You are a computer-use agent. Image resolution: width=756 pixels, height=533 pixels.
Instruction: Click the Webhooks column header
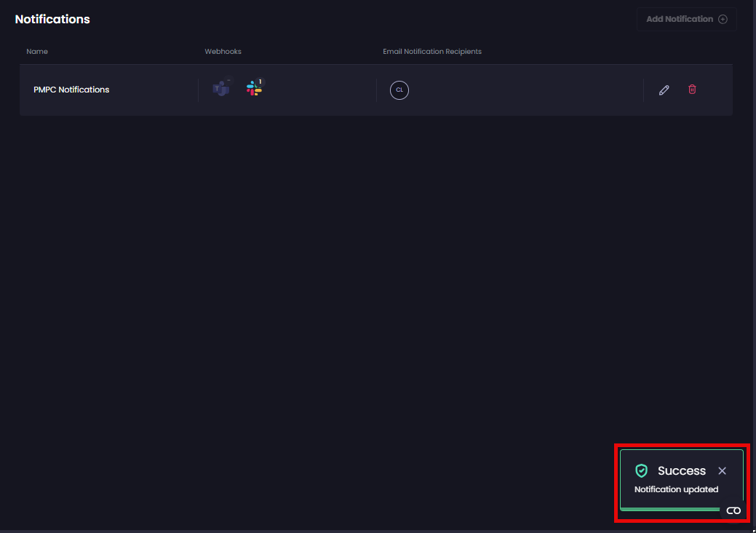(x=223, y=52)
